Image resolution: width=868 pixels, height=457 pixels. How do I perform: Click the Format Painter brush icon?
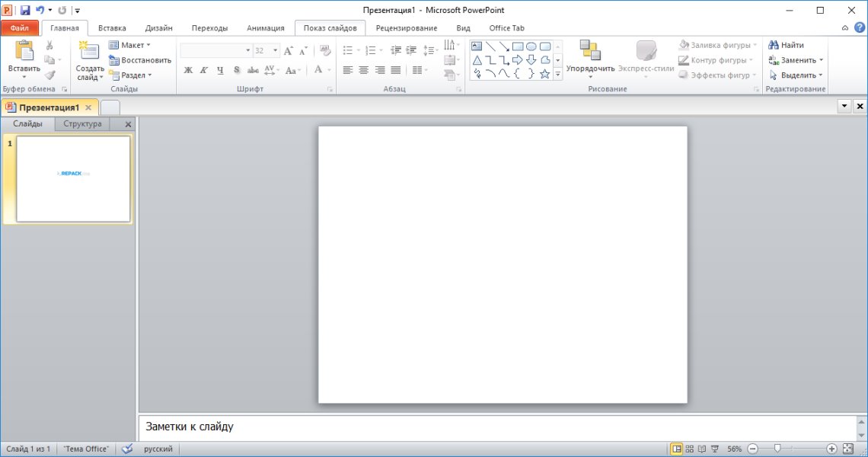click(49, 75)
